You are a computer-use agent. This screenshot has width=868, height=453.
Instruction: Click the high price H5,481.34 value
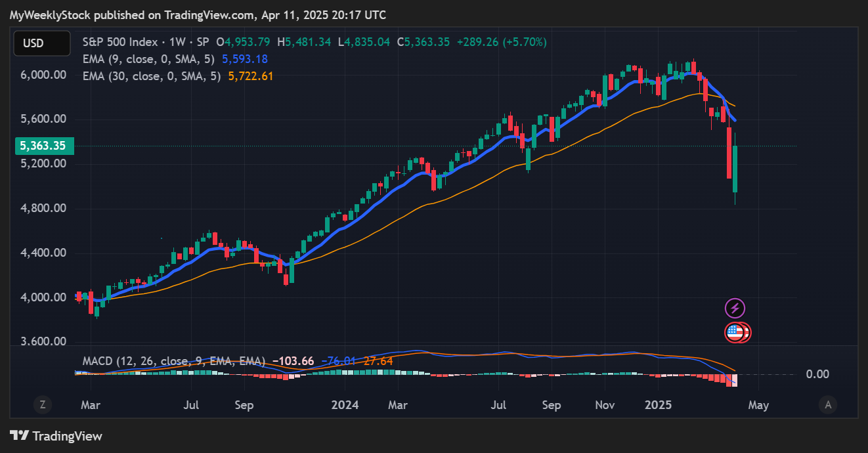pos(305,42)
